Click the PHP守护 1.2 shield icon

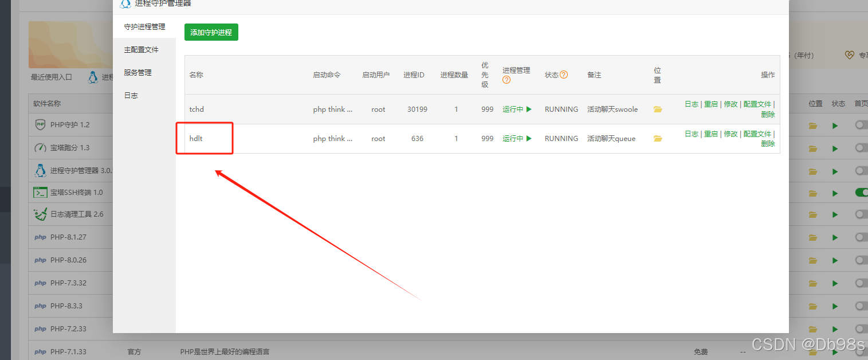point(40,124)
